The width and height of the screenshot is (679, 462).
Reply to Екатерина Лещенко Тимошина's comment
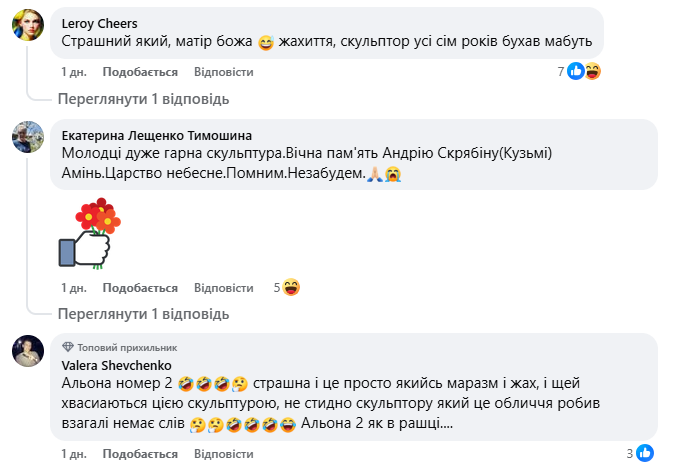[223, 287]
